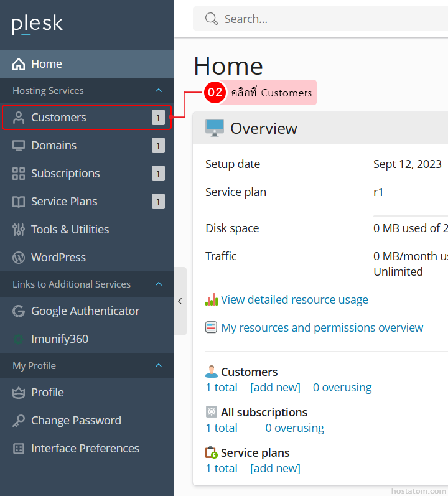Click add new under Customers

click(x=275, y=388)
